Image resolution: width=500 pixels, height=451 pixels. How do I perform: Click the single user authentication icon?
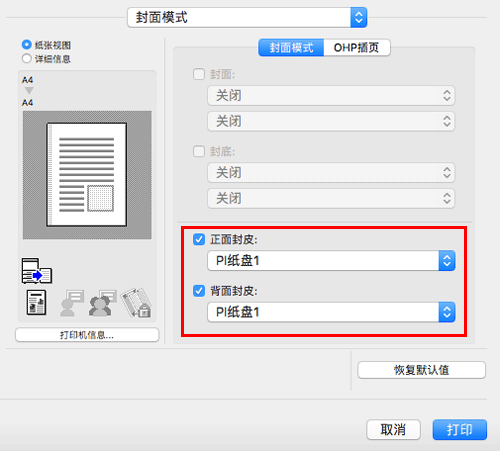coord(72,303)
